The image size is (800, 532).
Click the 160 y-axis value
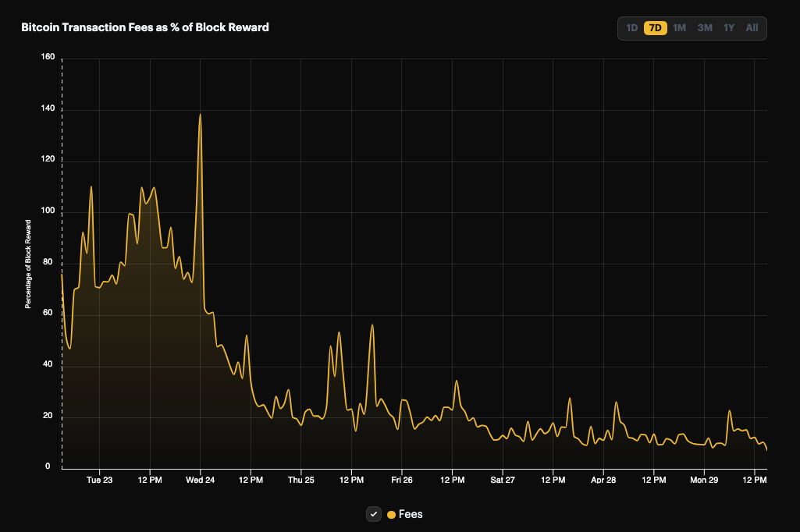48,57
